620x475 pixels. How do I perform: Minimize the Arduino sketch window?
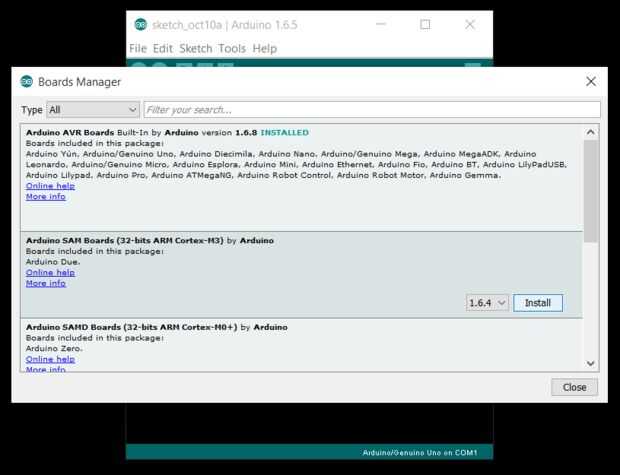click(x=381, y=25)
